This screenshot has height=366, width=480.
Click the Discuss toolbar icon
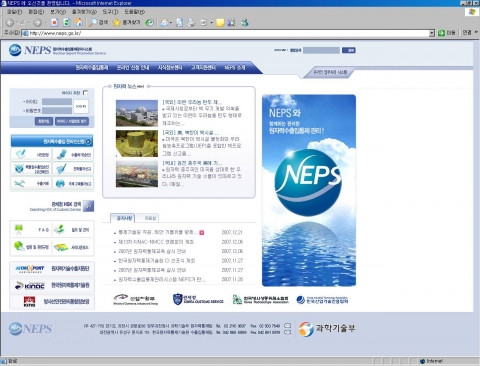pos(203,23)
